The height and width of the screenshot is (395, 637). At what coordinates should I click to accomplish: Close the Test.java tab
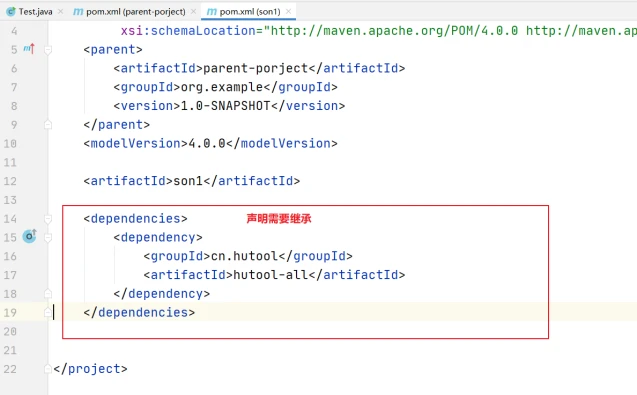click(61, 11)
